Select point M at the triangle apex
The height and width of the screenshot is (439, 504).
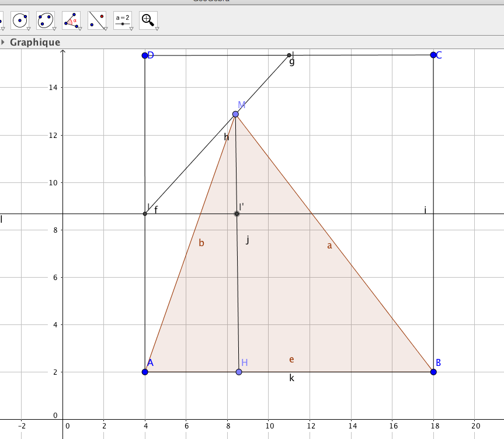(235, 114)
